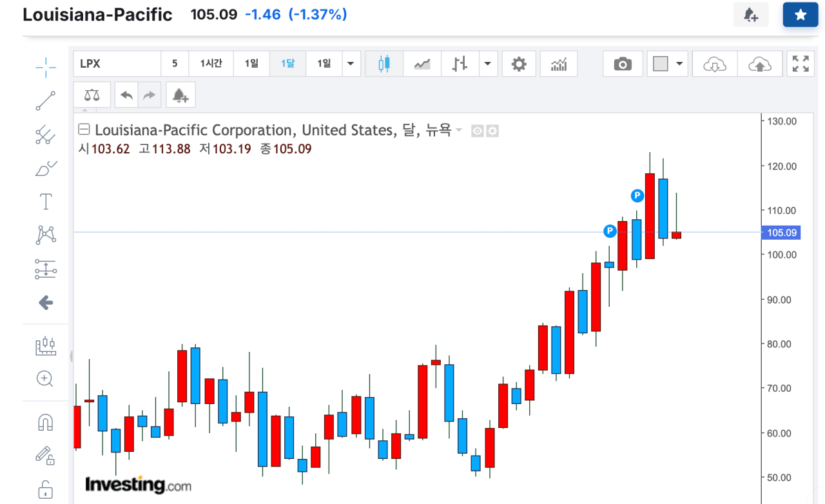The height and width of the screenshot is (504, 825).
Task: Select the text annotation tool
Action: pyautogui.click(x=46, y=202)
